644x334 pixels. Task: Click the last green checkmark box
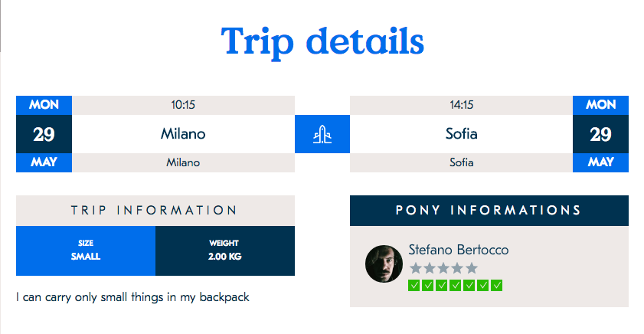(x=497, y=286)
